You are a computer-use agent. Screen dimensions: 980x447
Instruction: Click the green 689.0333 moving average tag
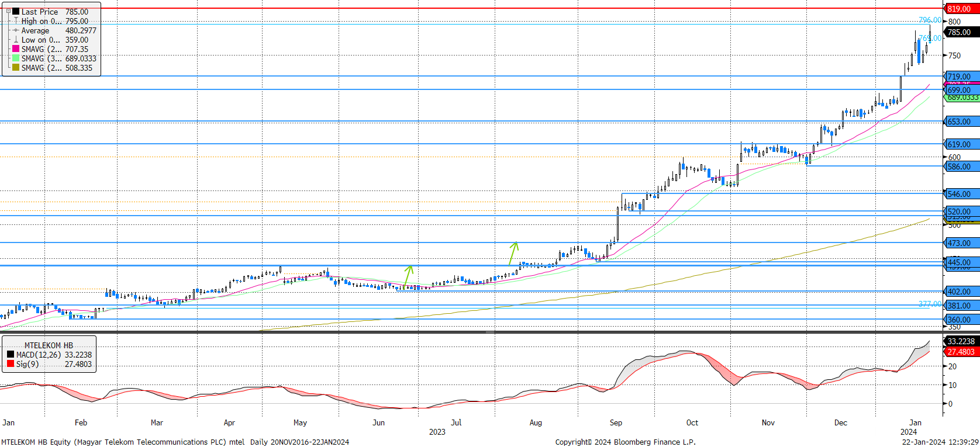[x=962, y=98]
